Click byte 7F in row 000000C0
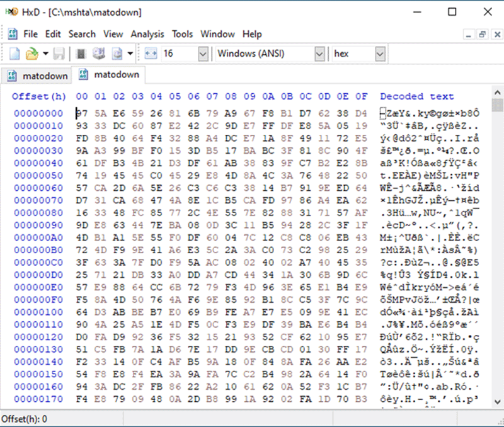This screenshot has width=504, height=427. (137, 263)
